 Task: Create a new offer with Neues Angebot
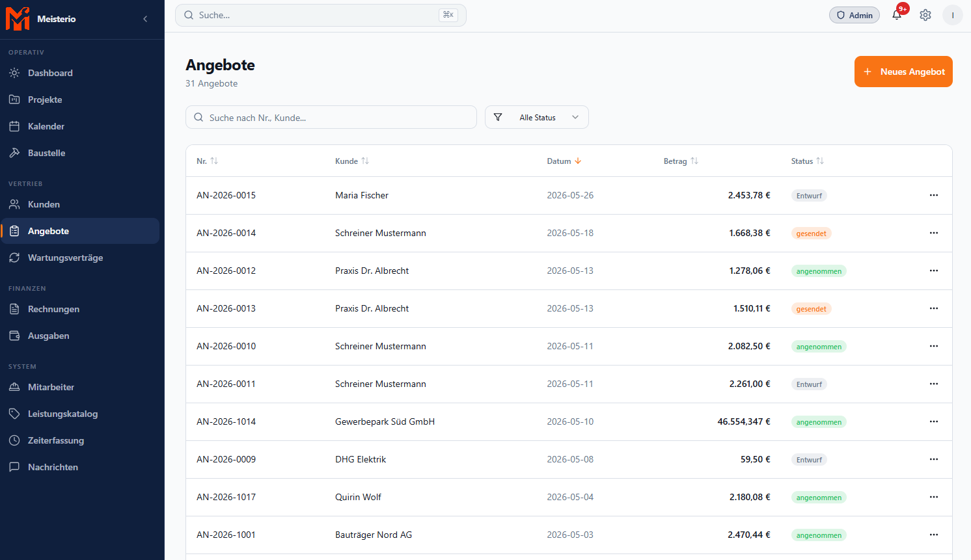pyautogui.click(x=903, y=72)
